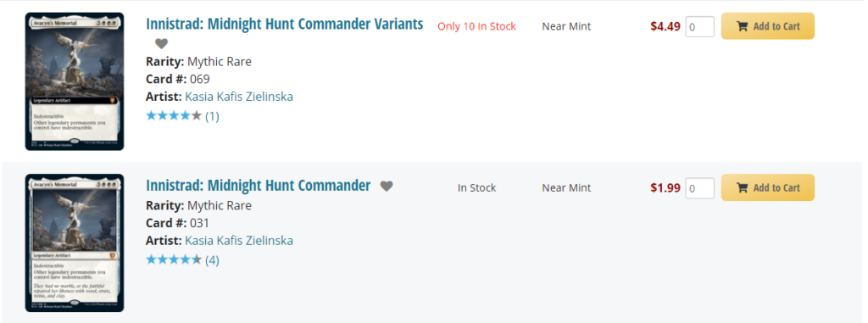Open artist Kasia Kafis Zielinska under card 031

pyautogui.click(x=239, y=241)
